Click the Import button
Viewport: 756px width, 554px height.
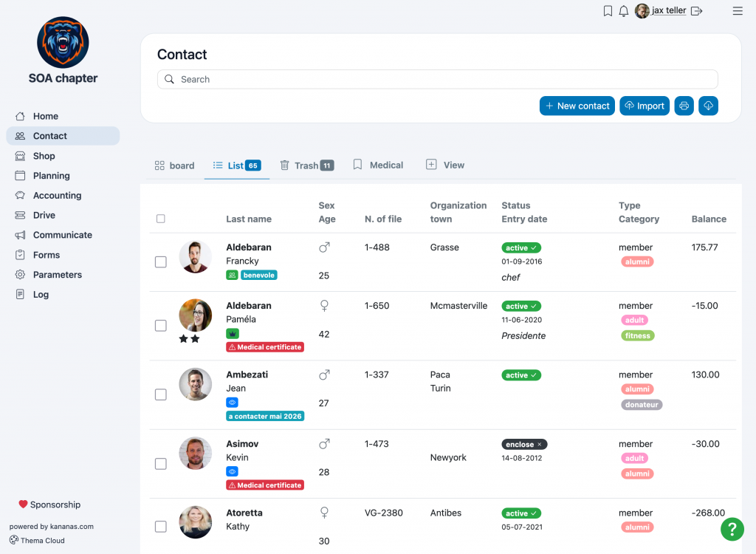tap(644, 106)
